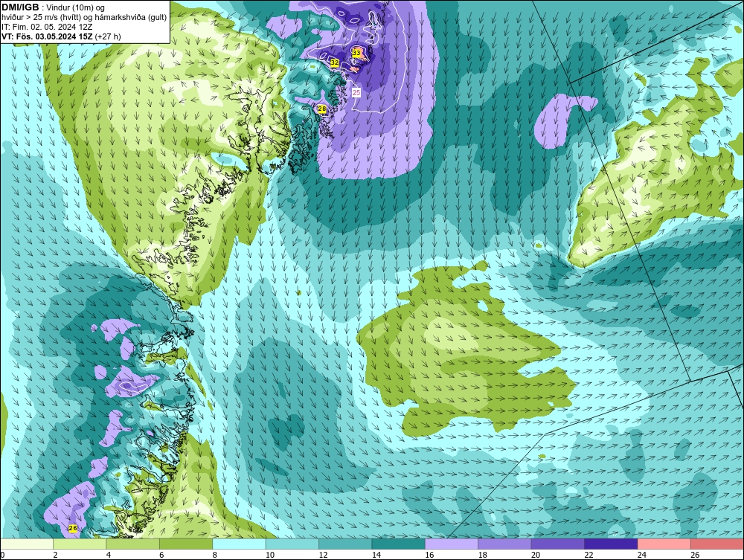The image size is (744, 560).
Task: Select the 8–10 m/s light cyan legend swatch
Action: 239,544
